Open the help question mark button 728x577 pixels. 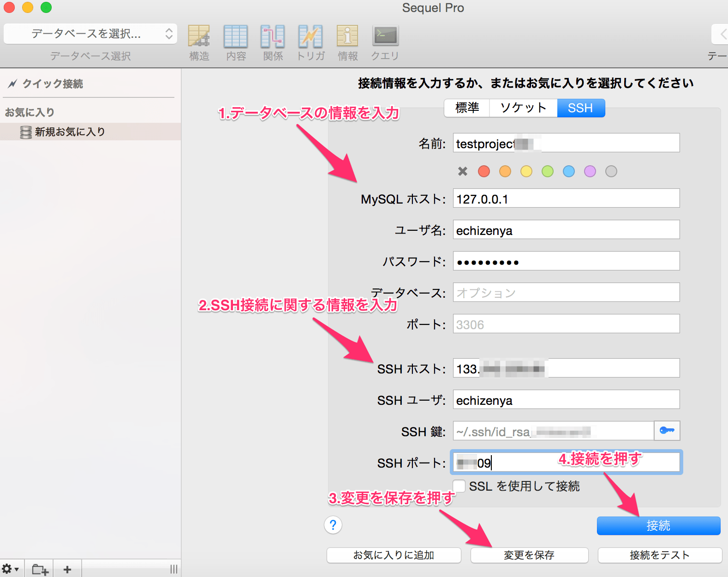[333, 525]
